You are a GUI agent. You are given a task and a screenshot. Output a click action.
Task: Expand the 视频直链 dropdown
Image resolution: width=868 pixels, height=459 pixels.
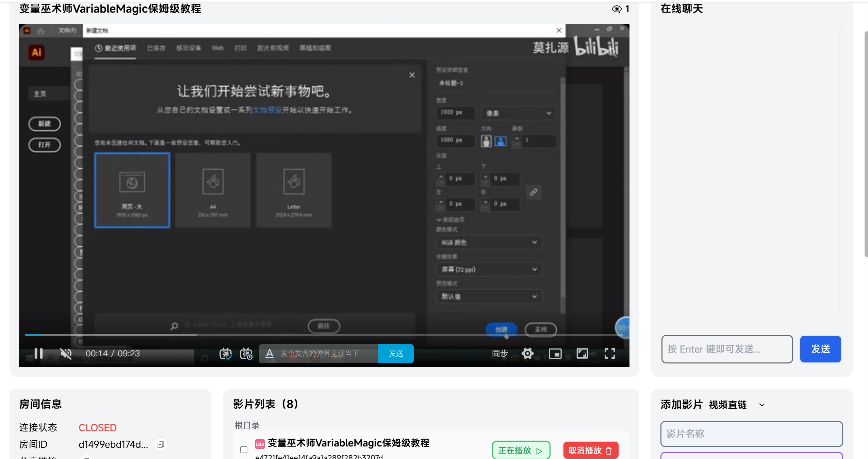[761, 404]
